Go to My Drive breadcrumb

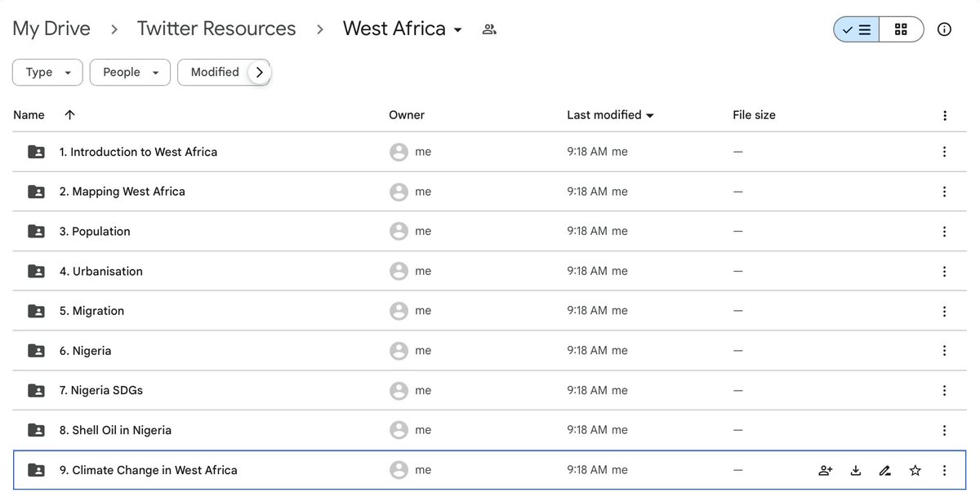pos(51,29)
